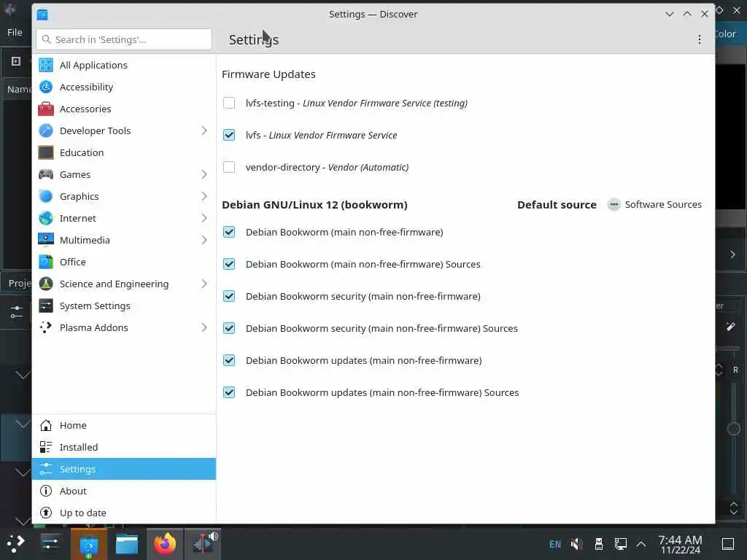Click the Home house icon
This screenshot has width=747, height=560.
[46, 425]
